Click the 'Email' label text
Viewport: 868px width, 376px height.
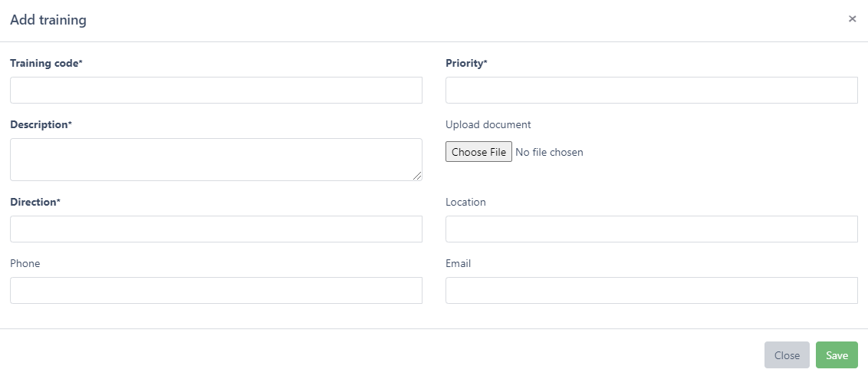[458, 263]
